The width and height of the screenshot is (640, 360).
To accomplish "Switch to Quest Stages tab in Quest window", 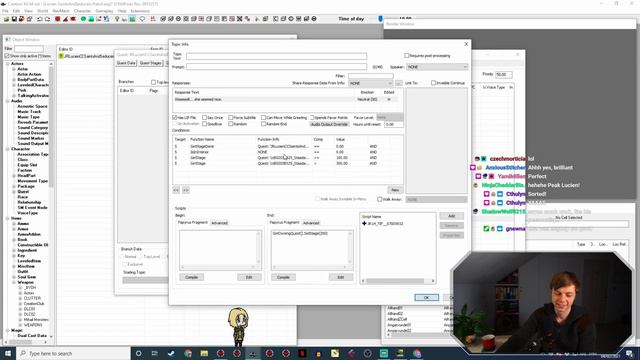I will (151, 63).
